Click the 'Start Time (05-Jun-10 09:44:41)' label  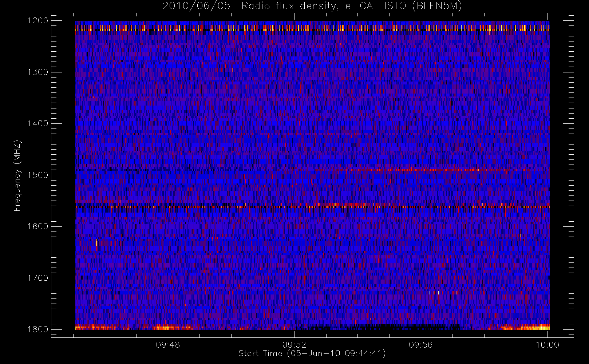pos(312,353)
